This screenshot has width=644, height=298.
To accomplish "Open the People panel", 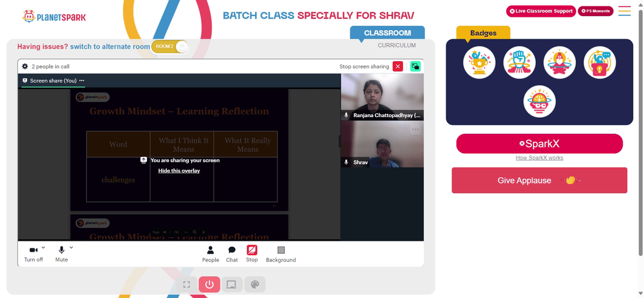I will point(211,254).
